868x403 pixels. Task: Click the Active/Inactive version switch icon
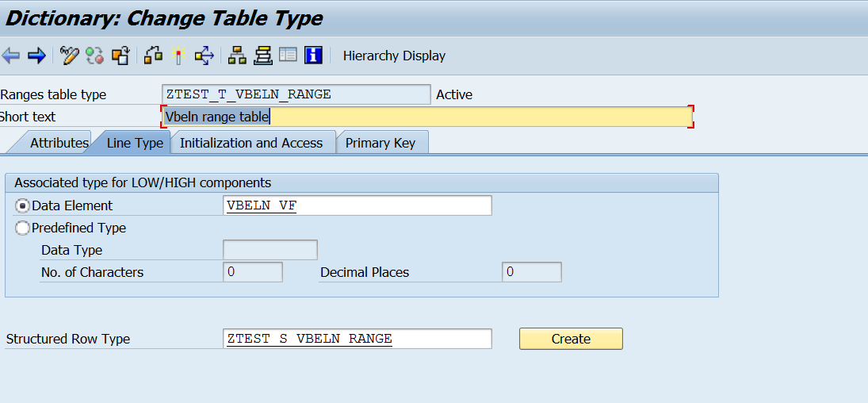95,56
